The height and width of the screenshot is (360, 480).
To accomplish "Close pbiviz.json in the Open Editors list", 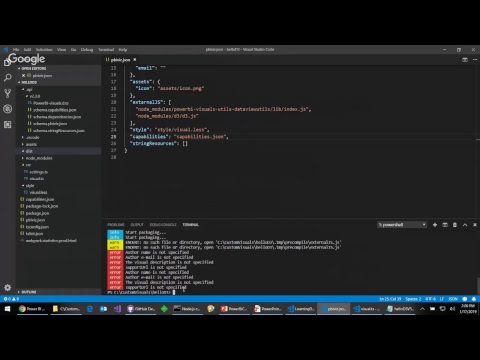I will [x=23, y=76].
